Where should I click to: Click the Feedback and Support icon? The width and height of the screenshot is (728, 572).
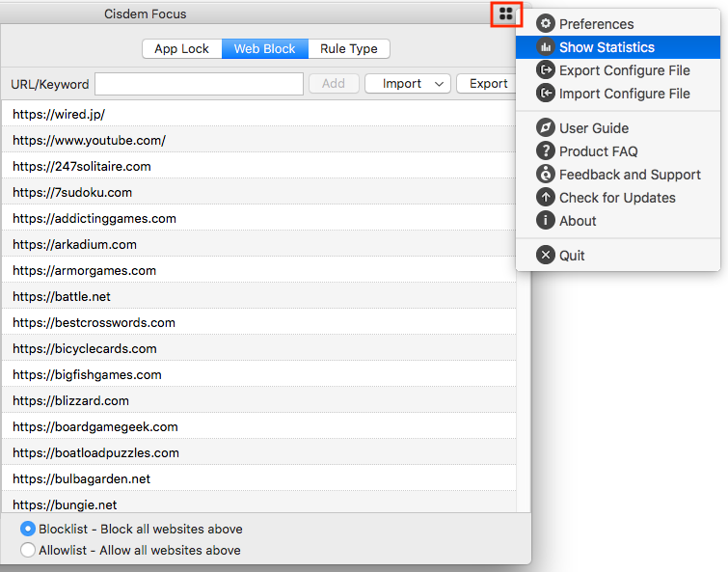point(546,175)
